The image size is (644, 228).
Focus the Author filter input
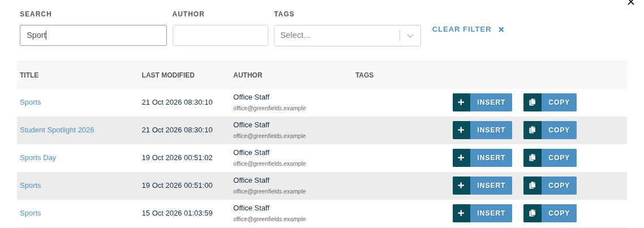220,35
